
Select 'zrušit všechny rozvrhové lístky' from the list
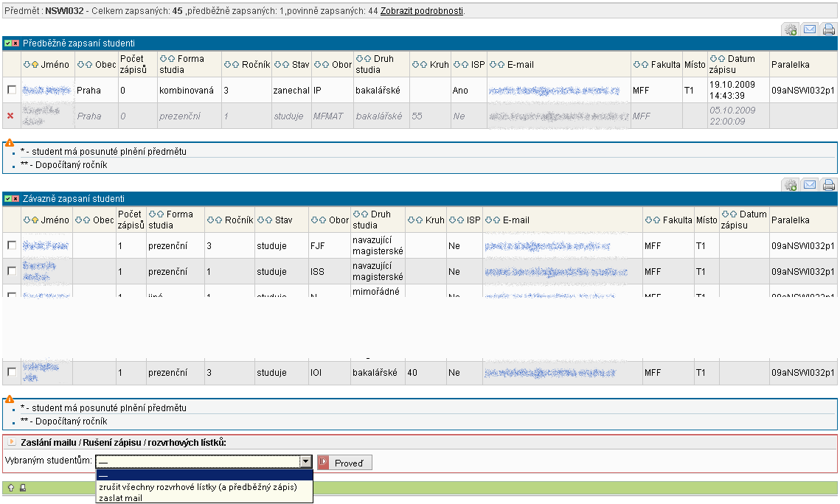point(197,487)
